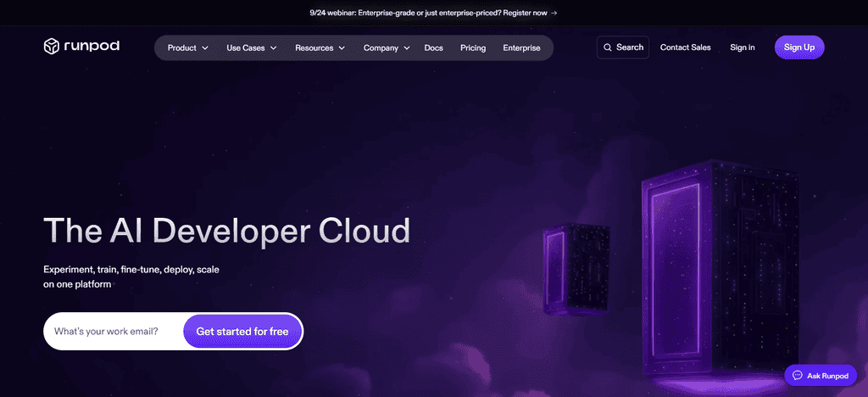This screenshot has width=868, height=397.
Task: Click "Experiment, train, fine-tune, deploy, scale" text
Action: tap(131, 270)
